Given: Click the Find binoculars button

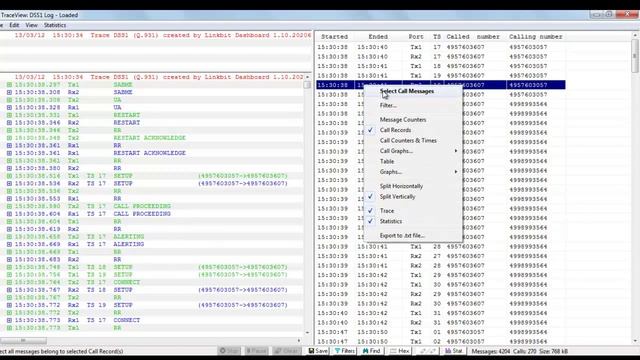Looking at the screenshot, I should pyautogui.click(x=371, y=351).
